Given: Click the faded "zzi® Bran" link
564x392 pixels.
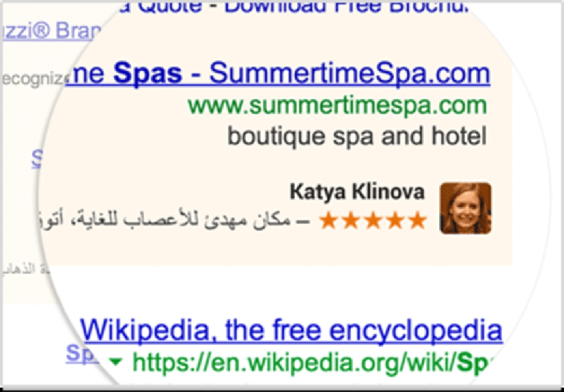Looking at the screenshot, I should 51,31.
